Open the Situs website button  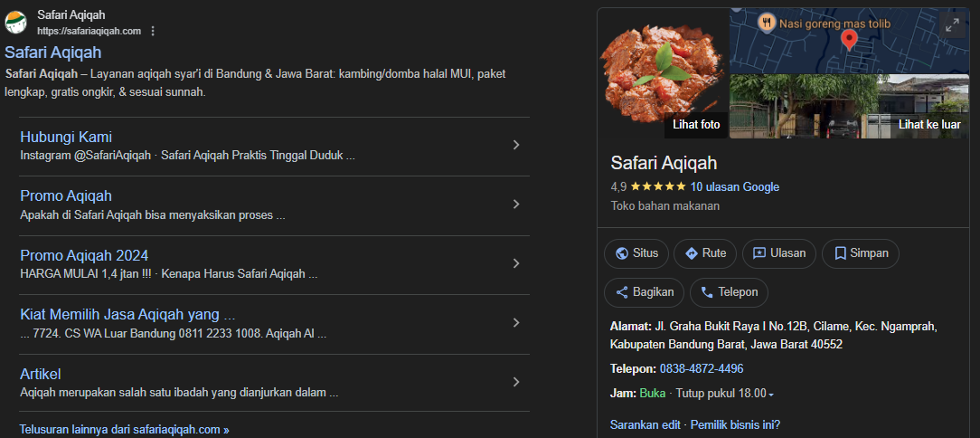pyautogui.click(x=636, y=253)
